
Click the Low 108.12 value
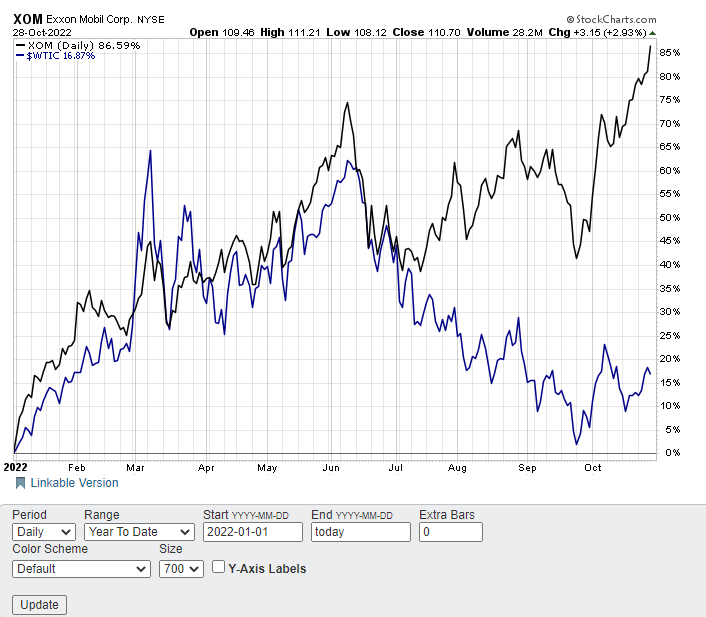pos(356,32)
